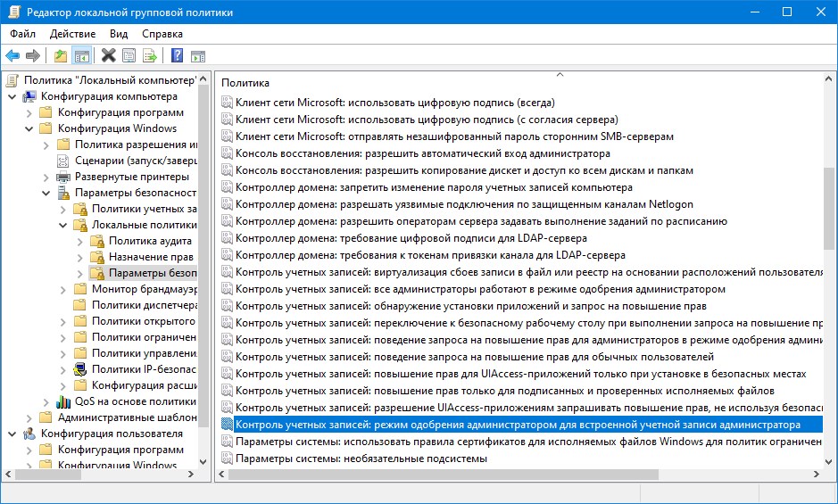Expand the 'Административные шаблон' node
The image size is (838, 504).
point(29,417)
